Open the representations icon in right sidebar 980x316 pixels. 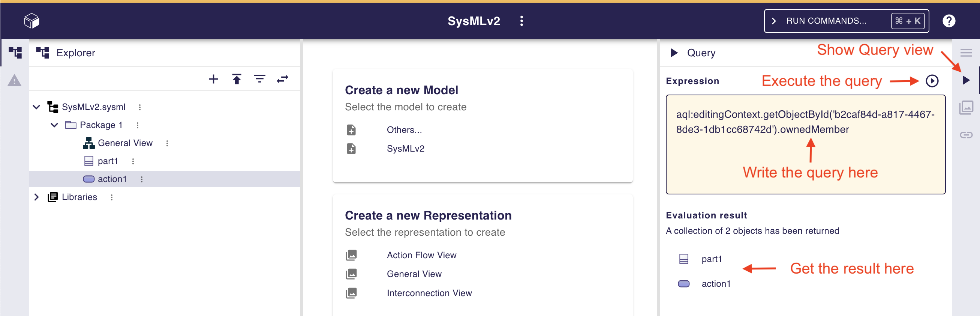tap(965, 108)
